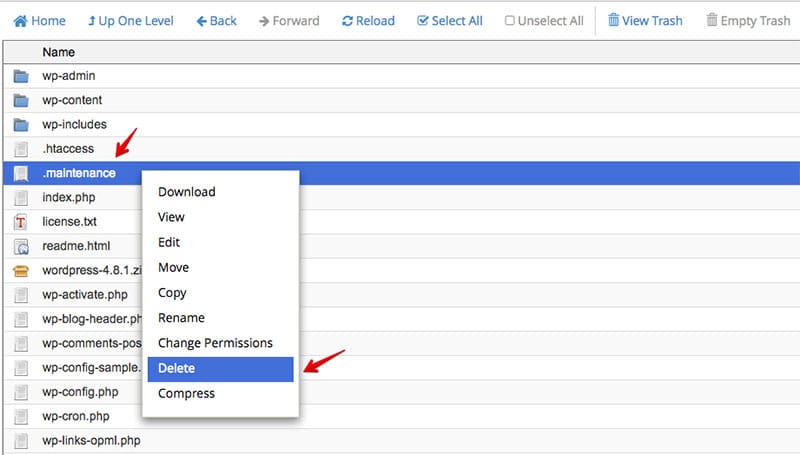
Task: Click the wp-admin folder icon
Action: pyautogui.click(x=21, y=76)
